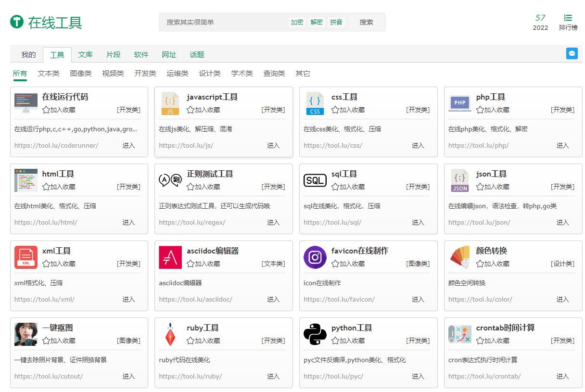The height and width of the screenshot is (392, 585).
Task: Go to the 网址 tab
Action: [x=169, y=55]
